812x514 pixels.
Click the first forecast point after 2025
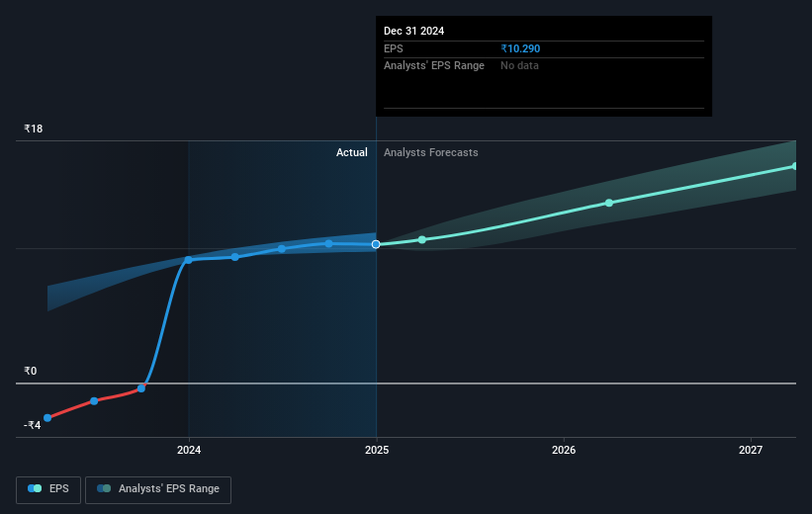click(422, 239)
